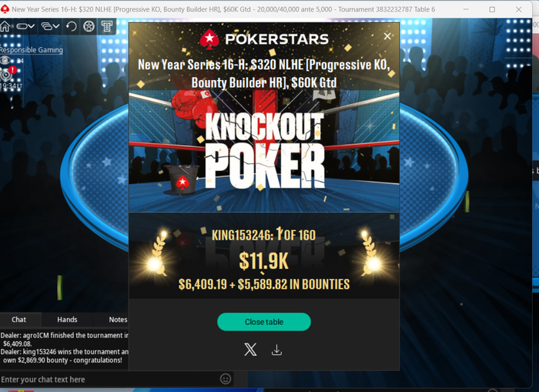Open the casino chip rewards icon
The width and height of the screenshot is (539, 392).
click(89, 26)
